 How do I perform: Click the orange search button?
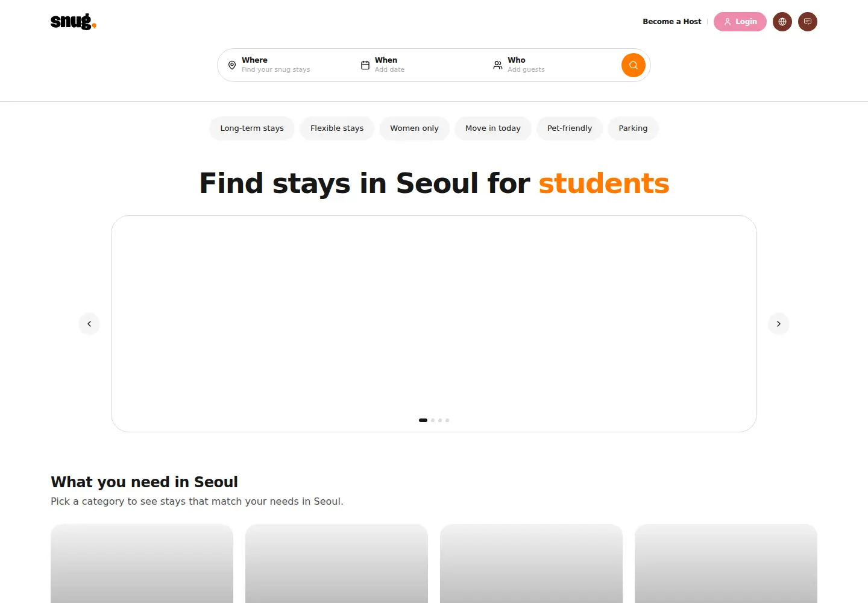pos(634,65)
